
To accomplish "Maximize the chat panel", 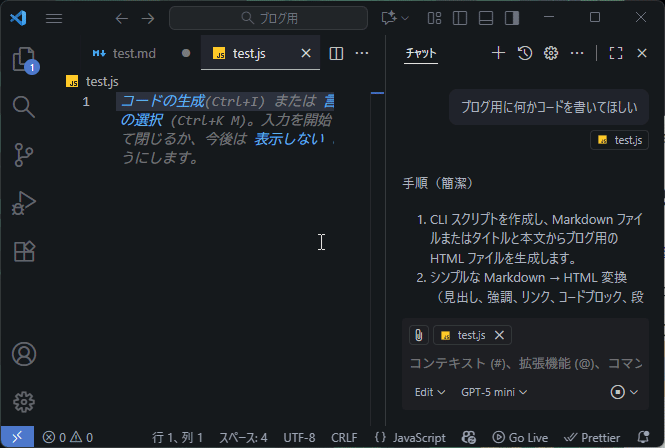I will [616, 53].
